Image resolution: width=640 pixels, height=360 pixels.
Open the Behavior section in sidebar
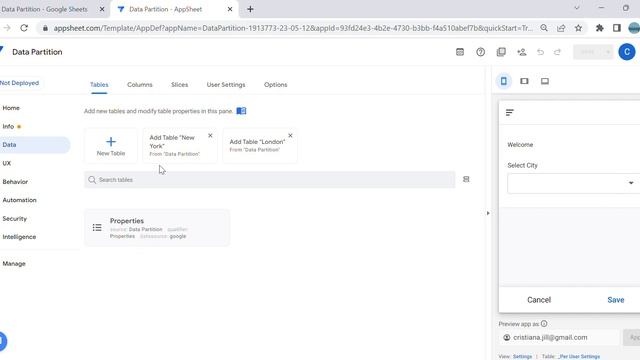pos(15,182)
